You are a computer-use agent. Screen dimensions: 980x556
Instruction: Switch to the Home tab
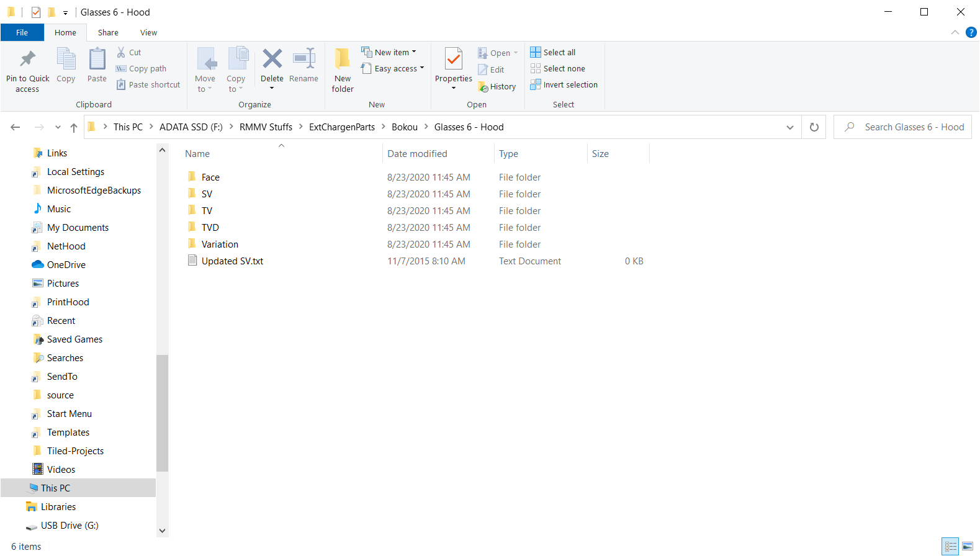tap(65, 32)
